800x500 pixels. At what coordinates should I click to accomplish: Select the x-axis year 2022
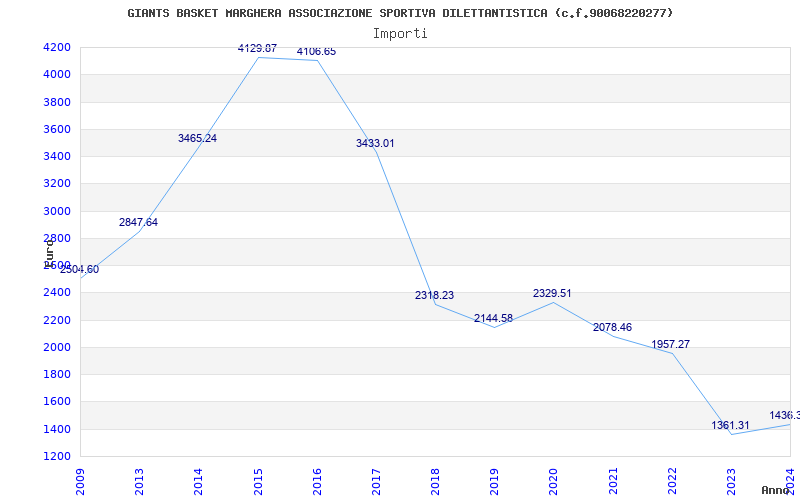pyautogui.click(x=672, y=482)
